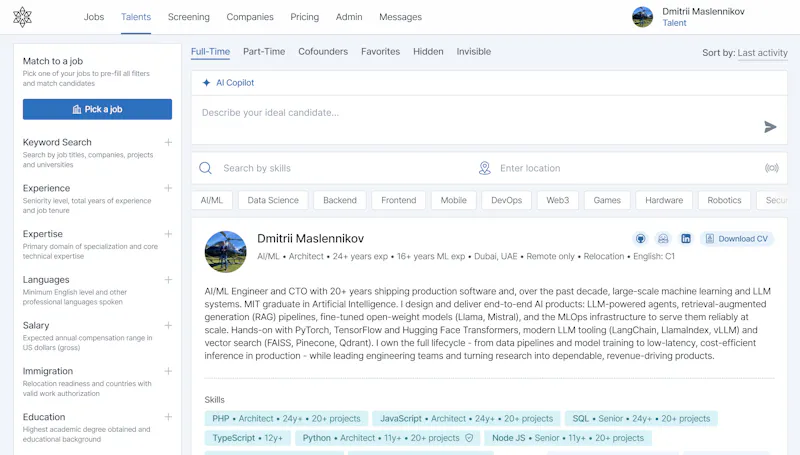Click the Match to a job heading

coord(53,61)
